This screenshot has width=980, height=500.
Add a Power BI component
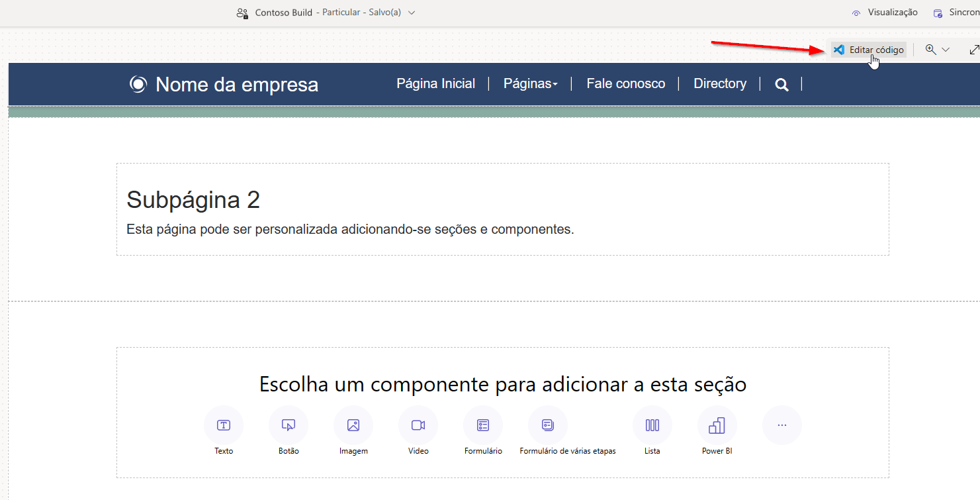click(717, 425)
